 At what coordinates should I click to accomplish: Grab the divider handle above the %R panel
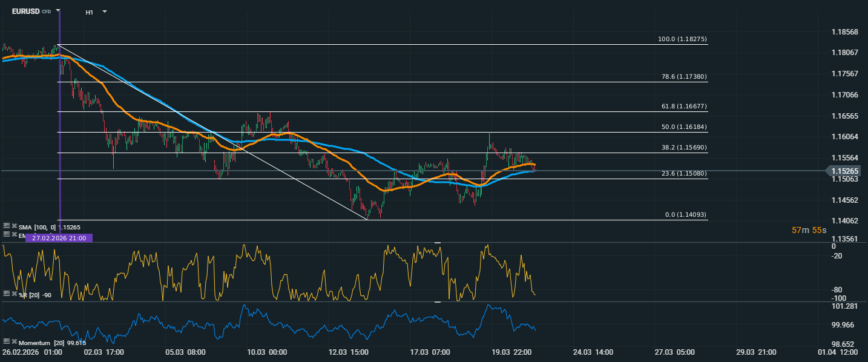click(x=438, y=243)
